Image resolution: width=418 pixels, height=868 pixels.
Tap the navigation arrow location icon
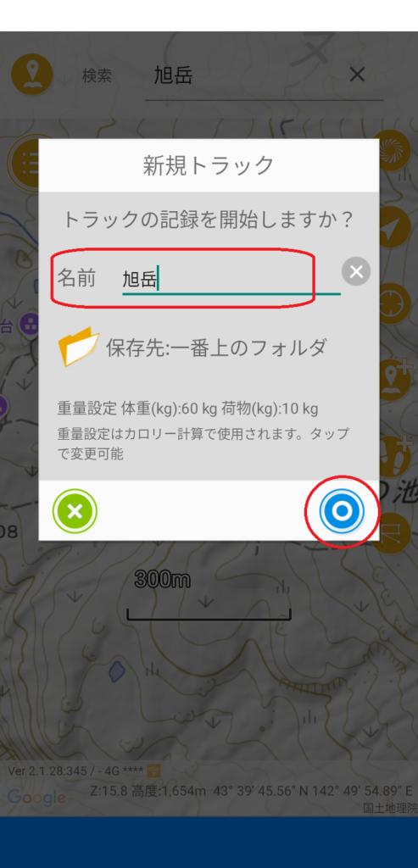click(393, 227)
